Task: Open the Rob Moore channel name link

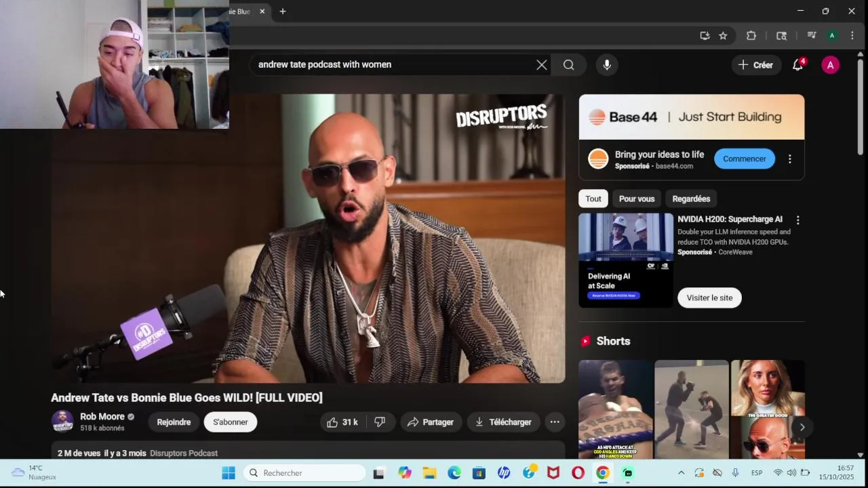Action: pos(102,417)
